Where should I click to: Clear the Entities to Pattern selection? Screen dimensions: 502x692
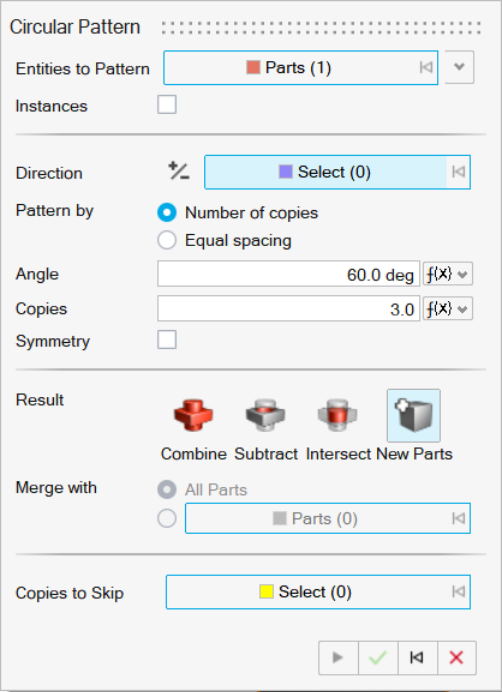[x=426, y=68]
